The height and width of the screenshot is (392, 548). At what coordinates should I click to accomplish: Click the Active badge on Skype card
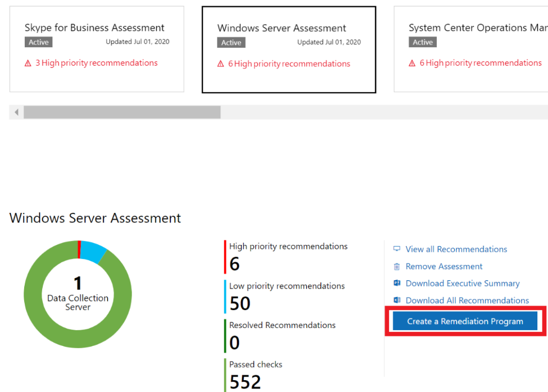(x=38, y=42)
